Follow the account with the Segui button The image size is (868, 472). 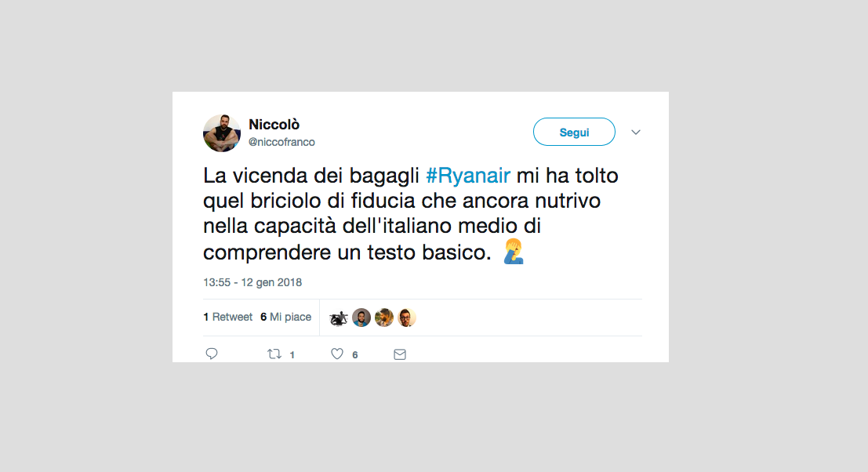(574, 132)
